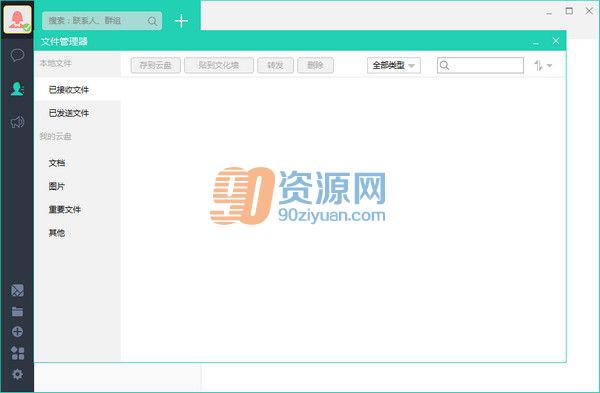Click the 转发 forward button
Viewport: 600px width, 393px height.
[276, 65]
